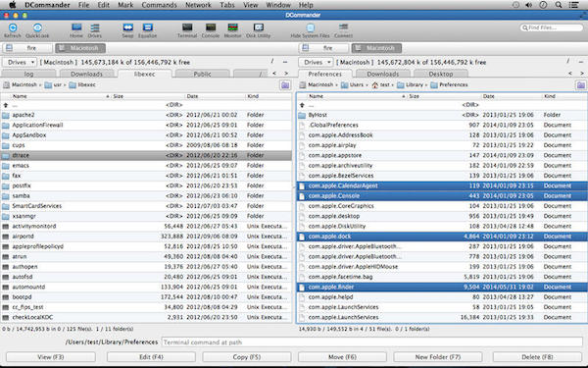
Task: Open Notification Center list icon
Action: click(x=573, y=5)
